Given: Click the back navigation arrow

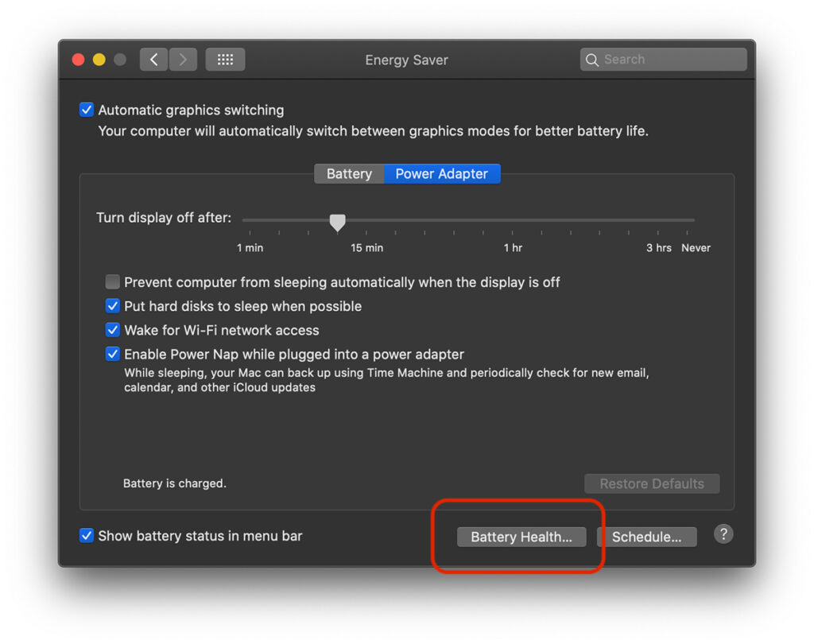Looking at the screenshot, I should 153,59.
